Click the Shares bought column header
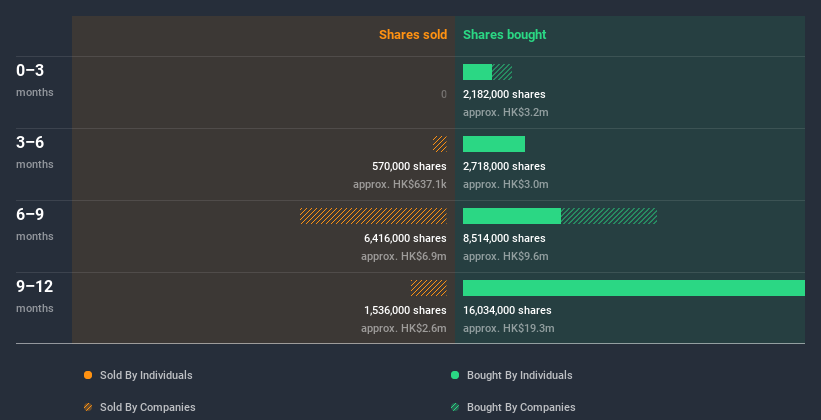The width and height of the screenshot is (821, 420). pyautogui.click(x=504, y=35)
